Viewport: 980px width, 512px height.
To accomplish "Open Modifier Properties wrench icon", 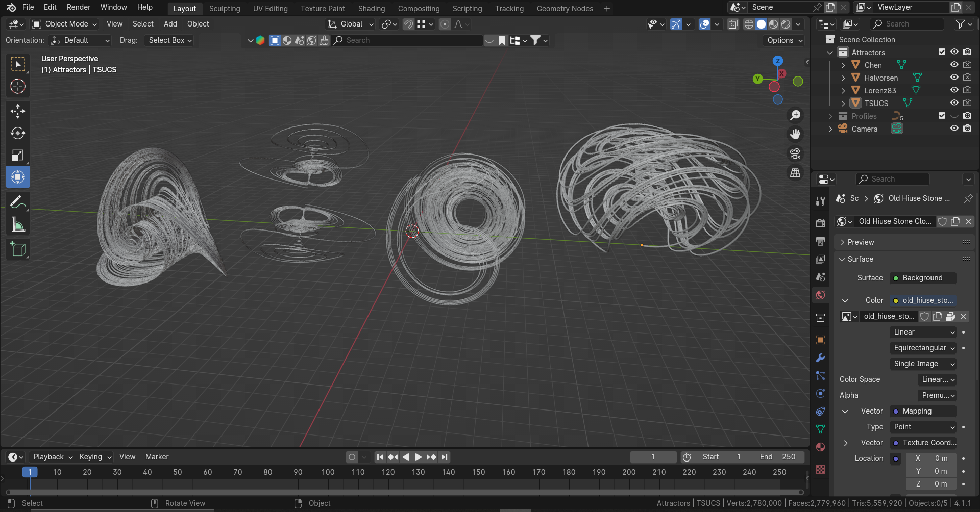I will coord(820,358).
